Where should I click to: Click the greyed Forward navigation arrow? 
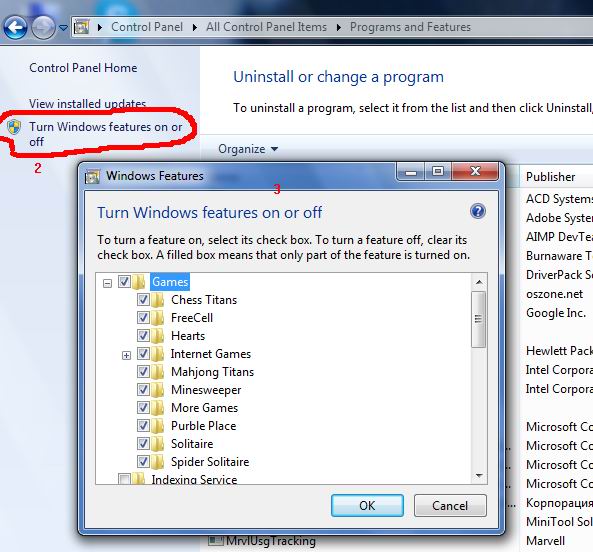tap(43, 28)
